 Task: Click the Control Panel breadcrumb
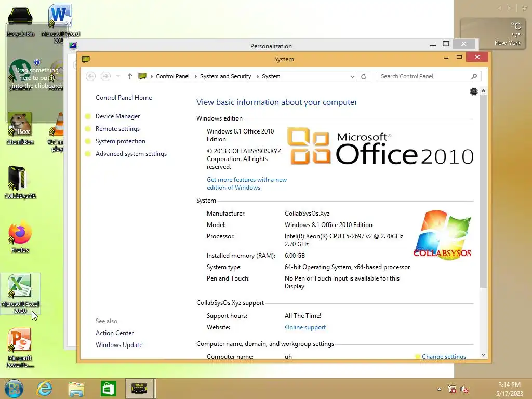pos(172,76)
